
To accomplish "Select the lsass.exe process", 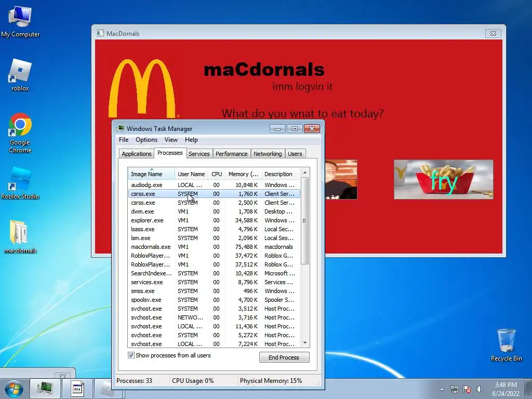I will pos(214,229).
